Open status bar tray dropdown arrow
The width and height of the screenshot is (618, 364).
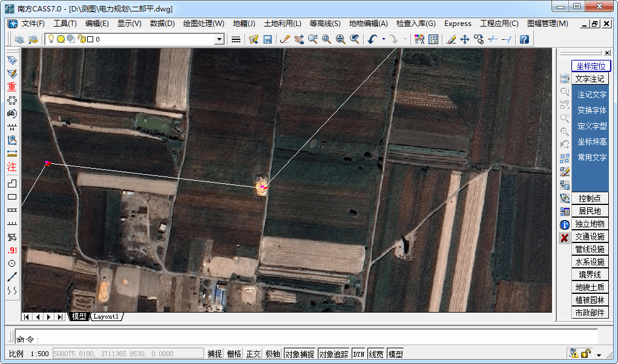coord(599,355)
